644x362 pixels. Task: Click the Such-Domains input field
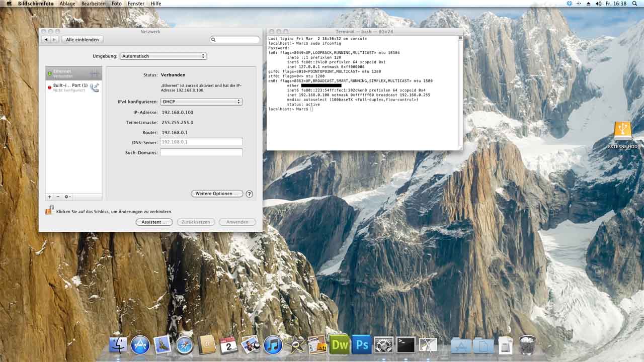coord(201,152)
